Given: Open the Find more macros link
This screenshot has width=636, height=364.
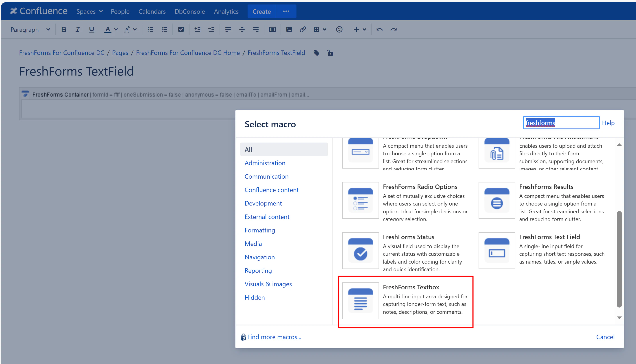Looking at the screenshot, I should point(274,337).
